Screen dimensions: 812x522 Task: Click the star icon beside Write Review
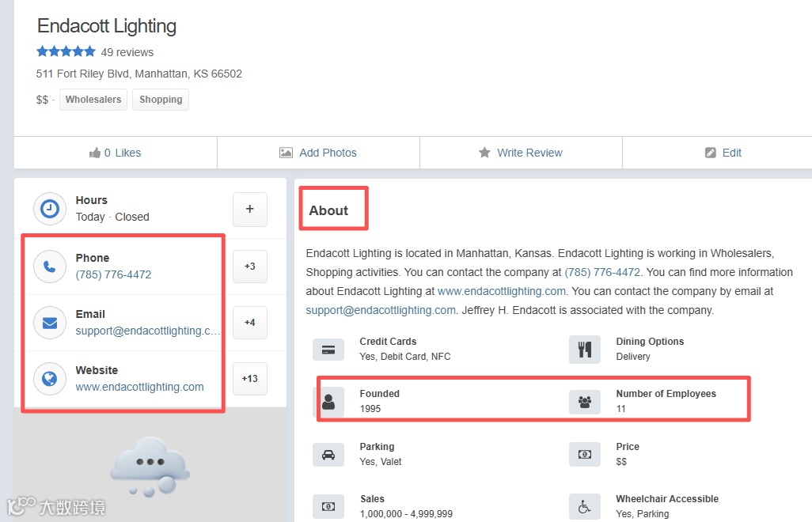click(x=484, y=152)
